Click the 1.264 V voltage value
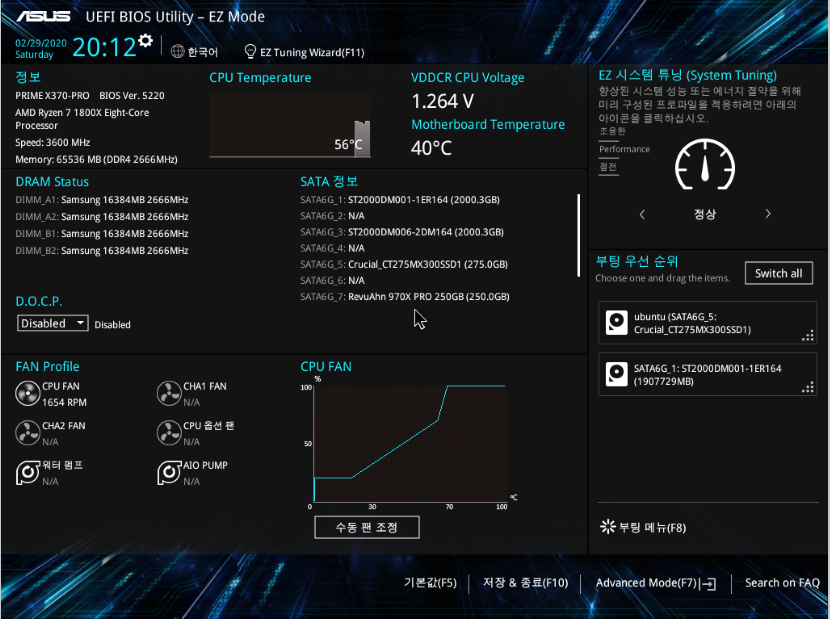This screenshot has height=619, width=830. [x=443, y=101]
